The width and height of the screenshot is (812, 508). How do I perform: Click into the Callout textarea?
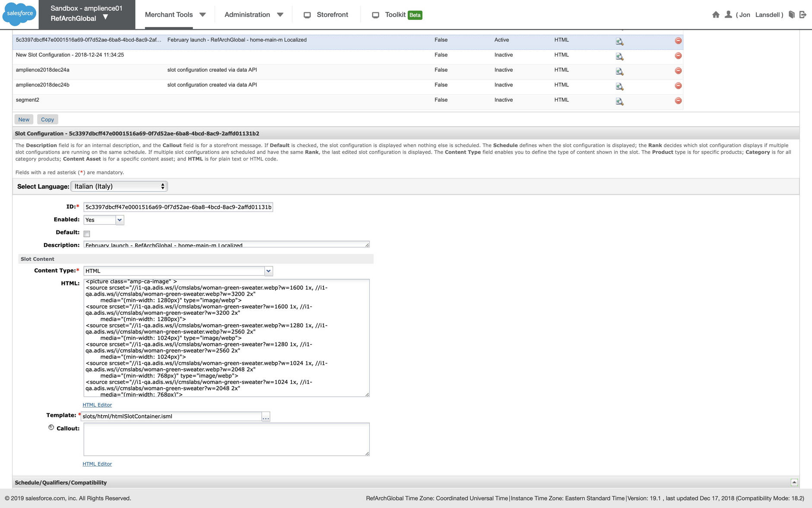(x=226, y=439)
